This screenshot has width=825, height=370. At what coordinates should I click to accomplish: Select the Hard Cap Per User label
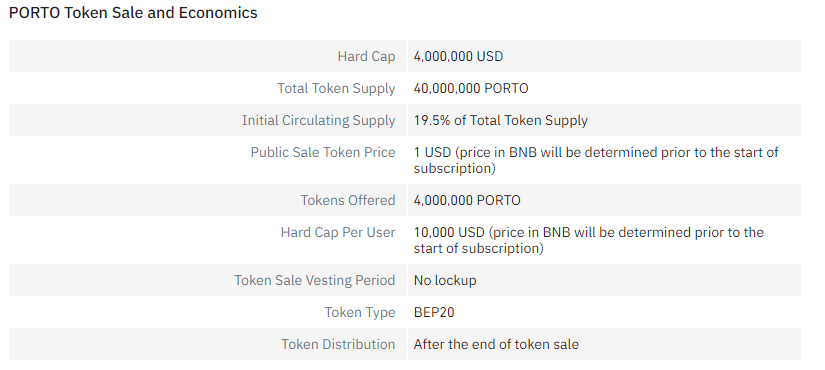point(338,233)
